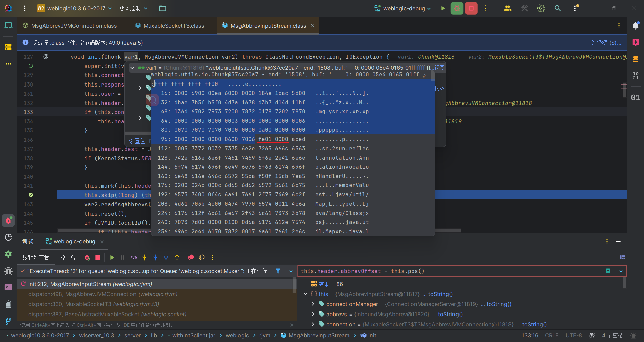This screenshot has width=644, height=342.
Task: Toggle Mute Breakpoints button
Action: (202, 257)
